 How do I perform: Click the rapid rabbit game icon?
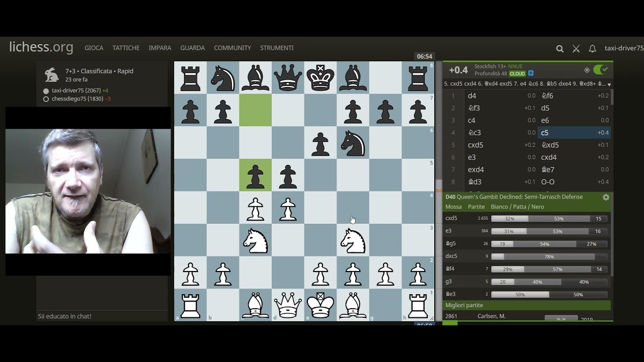[51, 75]
